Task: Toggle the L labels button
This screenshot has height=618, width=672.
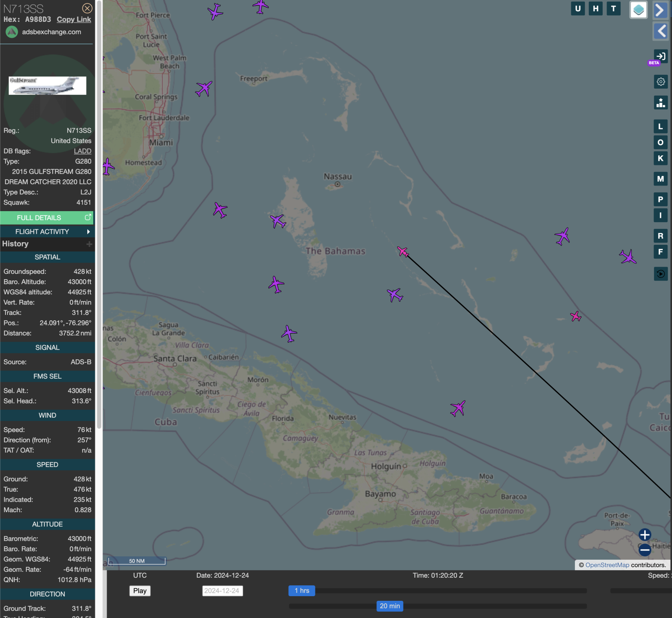Action: (661, 126)
